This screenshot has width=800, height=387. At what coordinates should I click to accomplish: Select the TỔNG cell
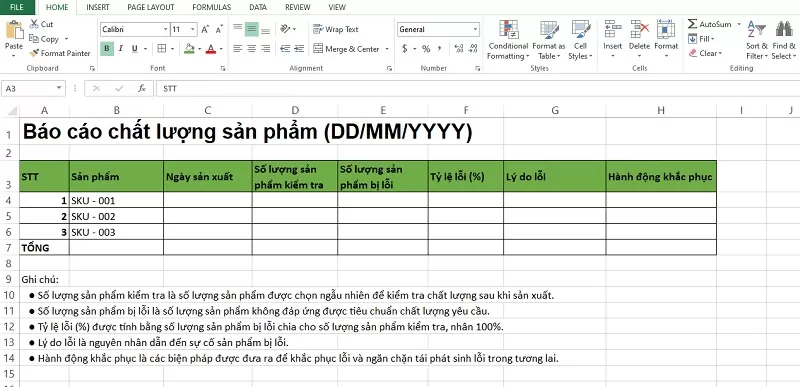click(44, 247)
